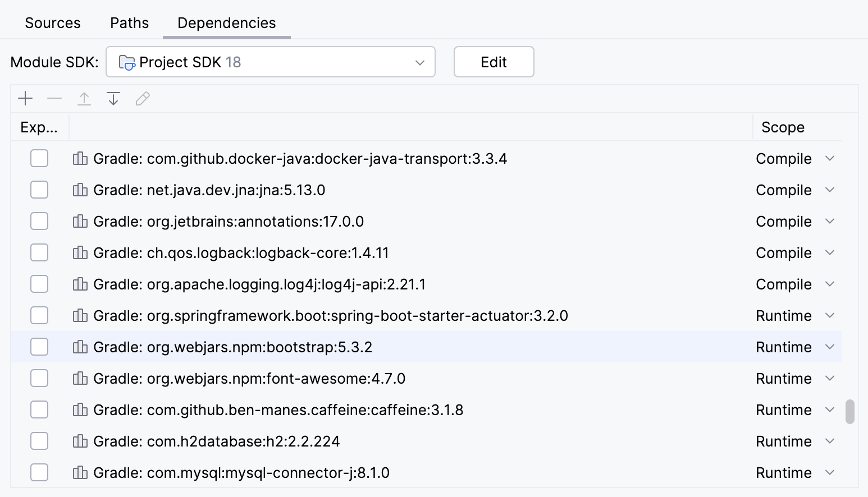Enable export for docker-java-transport dependency
The height and width of the screenshot is (497, 868).
[x=39, y=158]
